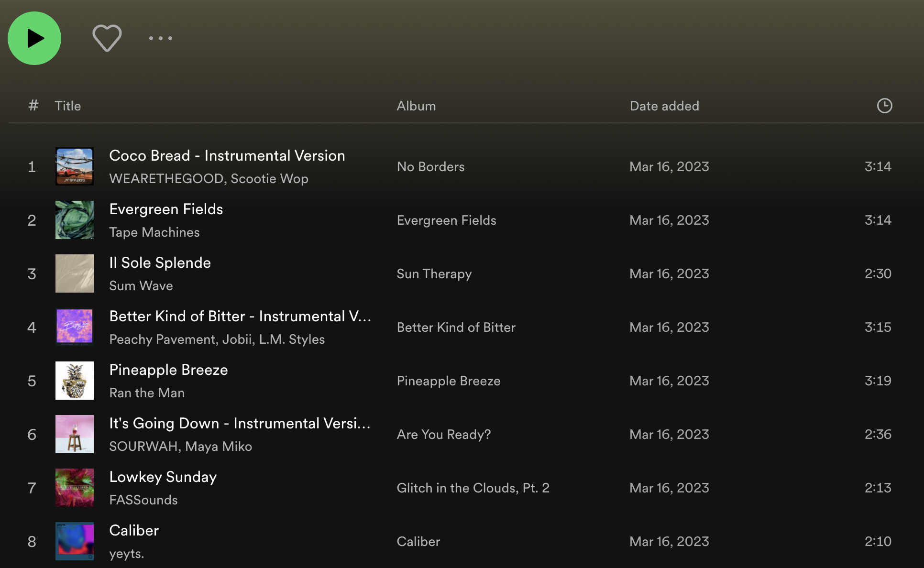
Task: Open Glitch in the Clouds, Pt. 2 album
Action: tap(473, 488)
